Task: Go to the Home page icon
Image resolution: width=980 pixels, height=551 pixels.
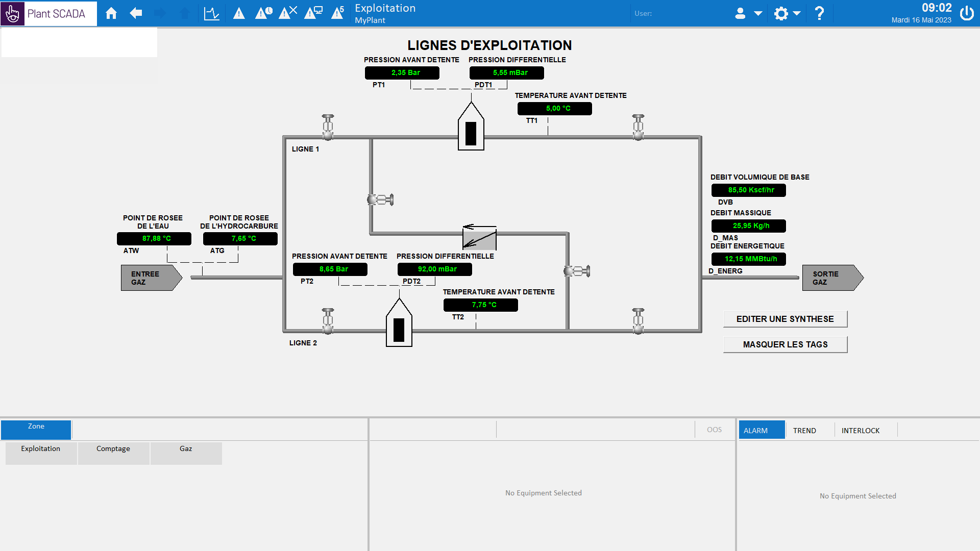Action: (x=111, y=13)
